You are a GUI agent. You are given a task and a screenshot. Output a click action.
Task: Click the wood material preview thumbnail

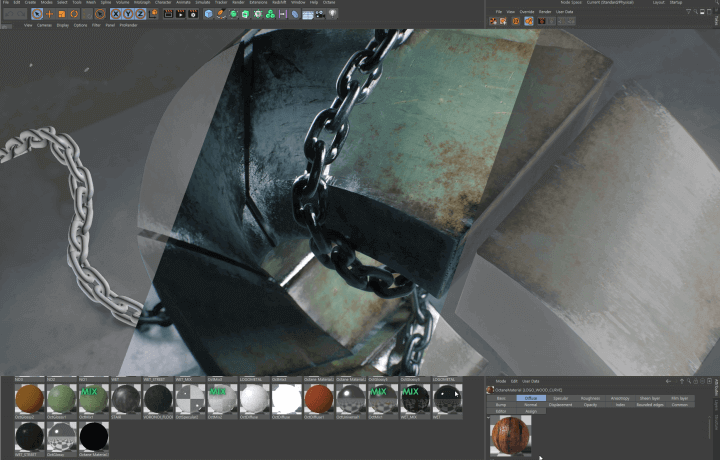[x=511, y=435]
